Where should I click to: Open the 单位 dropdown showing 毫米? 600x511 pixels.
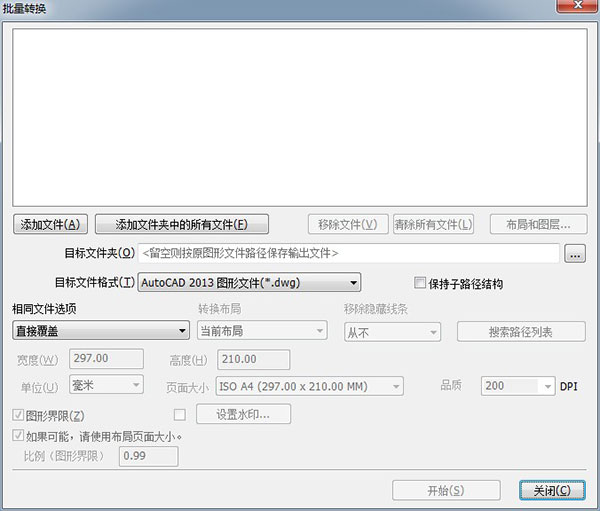pyautogui.click(x=106, y=385)
